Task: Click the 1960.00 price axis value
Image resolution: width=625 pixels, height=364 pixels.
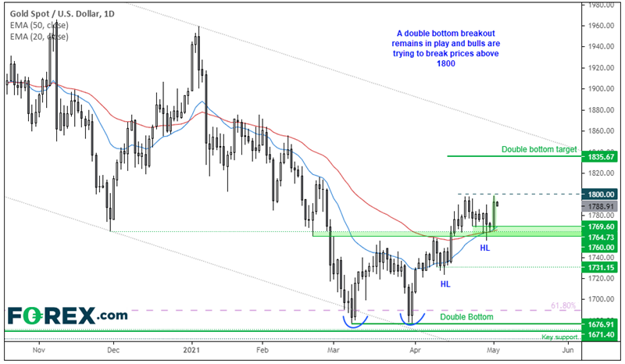Action: (x=602, y=26)
